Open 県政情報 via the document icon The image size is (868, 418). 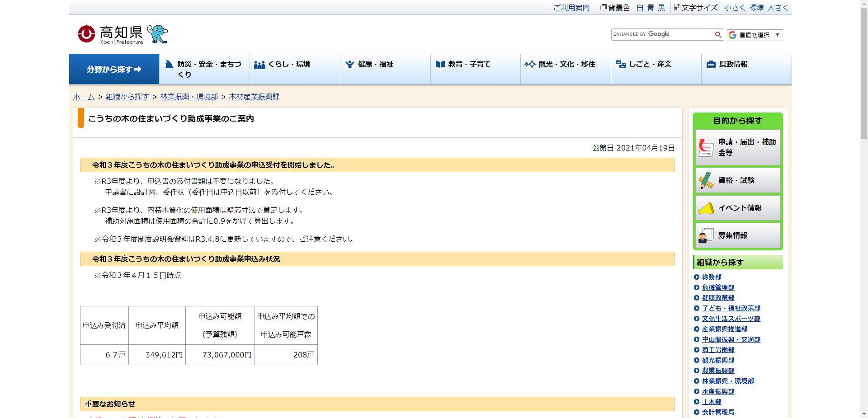click(710, 64)
